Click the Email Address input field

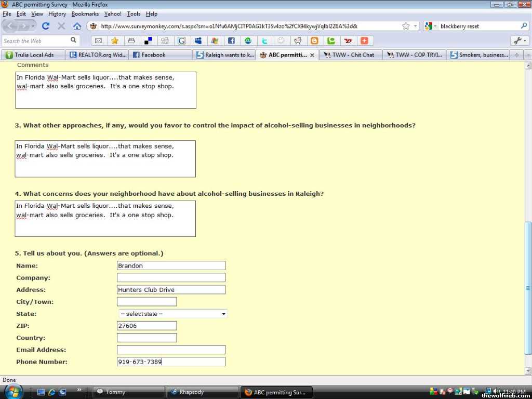click(x=171, y=350)
